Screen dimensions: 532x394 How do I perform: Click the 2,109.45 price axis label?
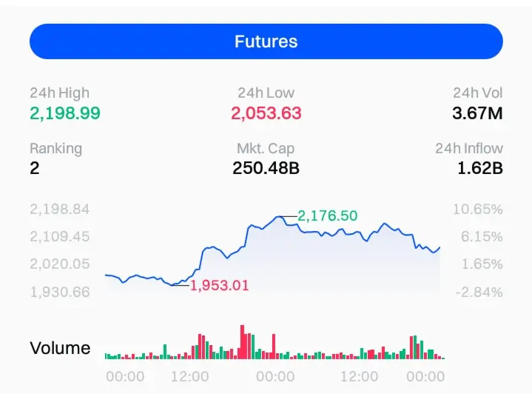coord(60,237)
